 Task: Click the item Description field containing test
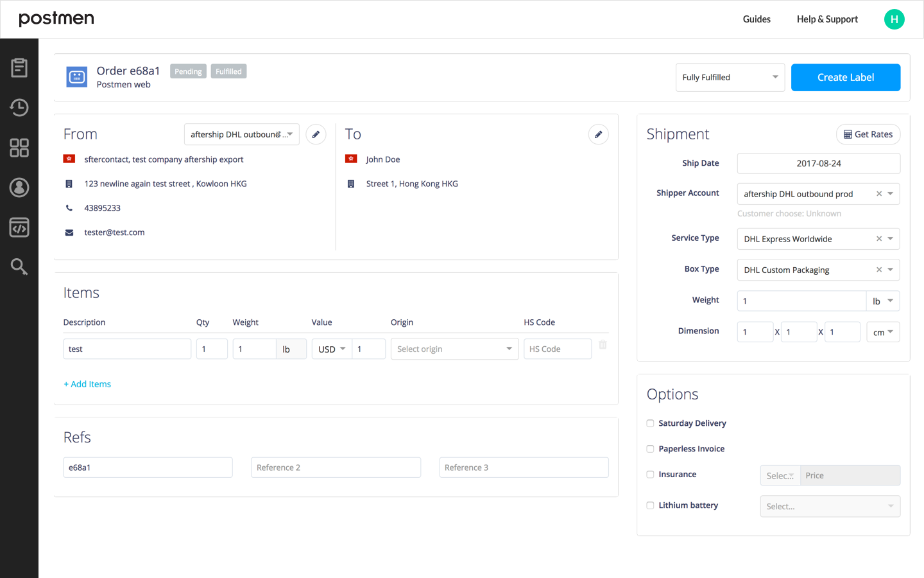[x=127, y=349]
